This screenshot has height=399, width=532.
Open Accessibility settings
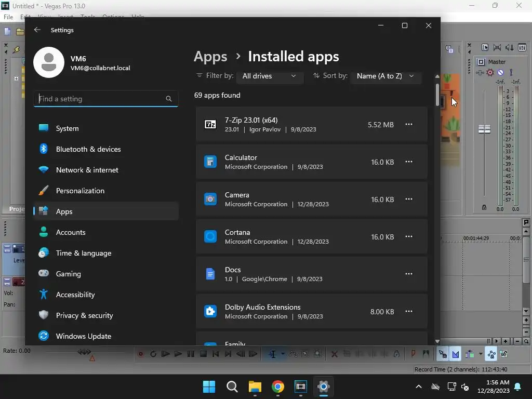coord(106,295)
